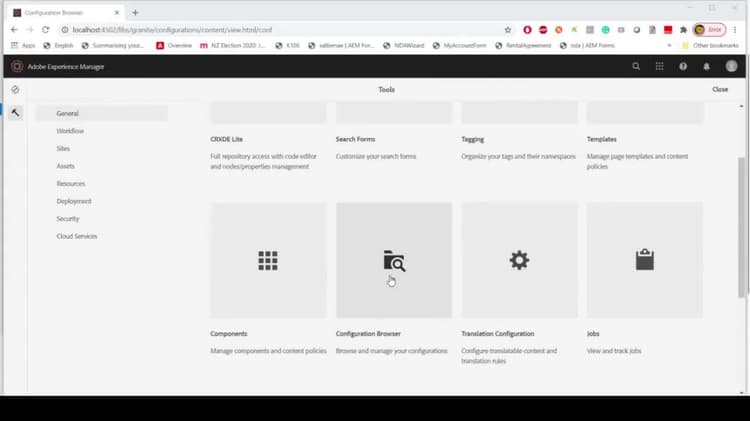Image resolution: width=750 pixels, height=421 pixels.
Task: Click the vertical scrollbar of tools list
Action: coord(741,227)
